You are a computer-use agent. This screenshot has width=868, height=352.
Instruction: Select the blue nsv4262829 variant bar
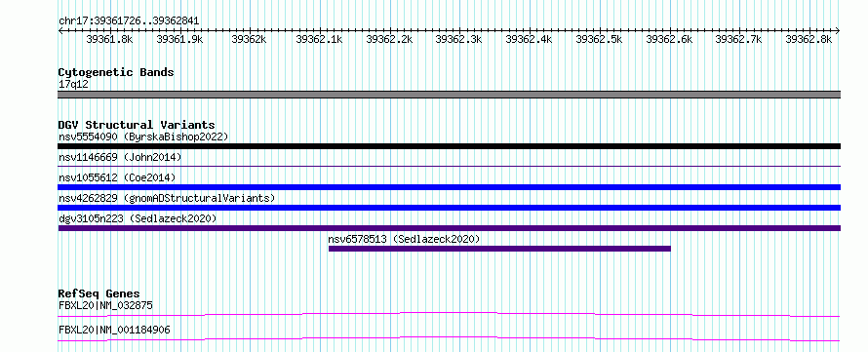point(450,208)
